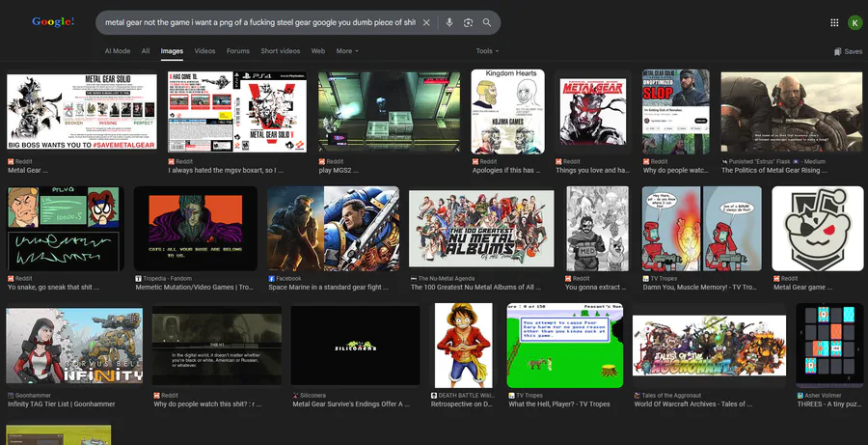Expand the More dropdown menu
Viewport: 868px width, 445px height.
[x=347, y=51]
